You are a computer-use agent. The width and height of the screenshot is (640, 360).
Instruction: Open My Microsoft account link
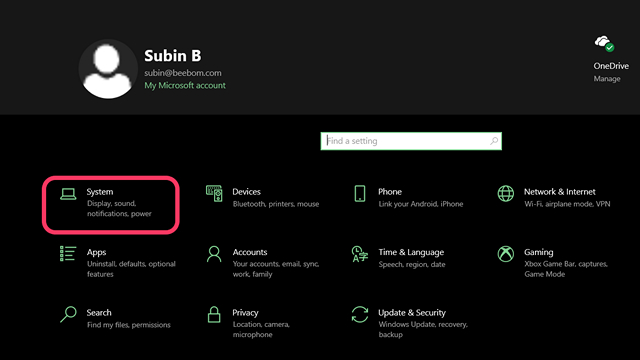coord(184,85)
